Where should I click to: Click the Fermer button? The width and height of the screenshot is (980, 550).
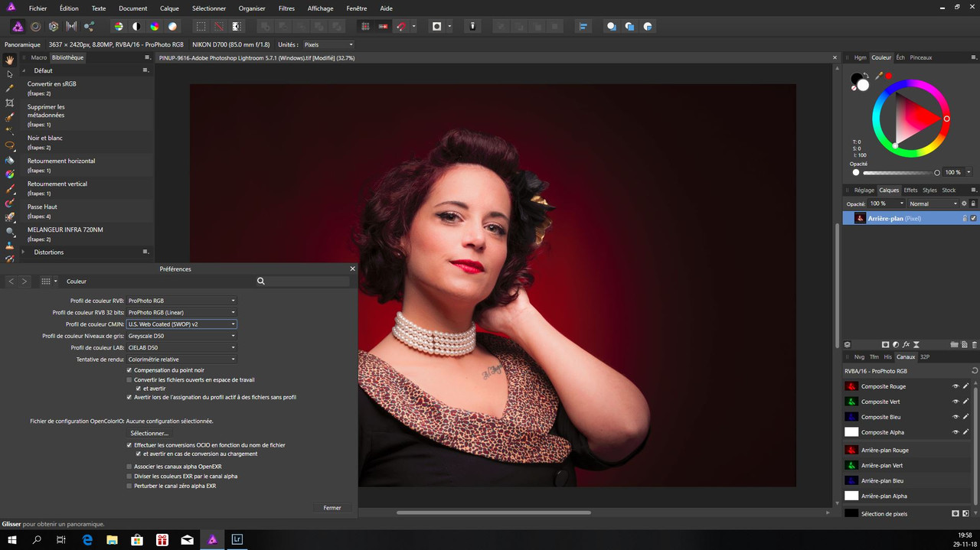pos(332,508)
